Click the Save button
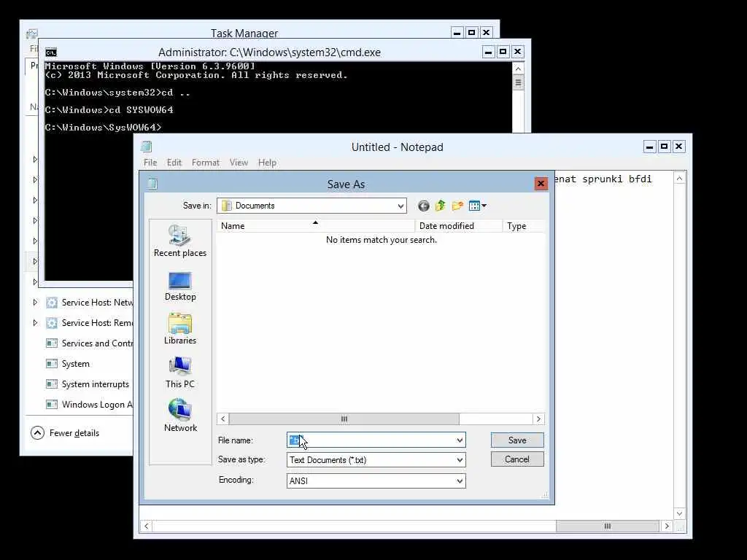 (x=517, y=440)
